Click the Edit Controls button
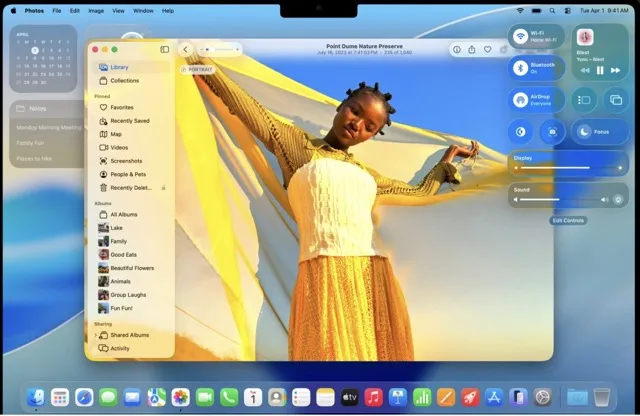This screenshot has height=416, width=640. 568,220
